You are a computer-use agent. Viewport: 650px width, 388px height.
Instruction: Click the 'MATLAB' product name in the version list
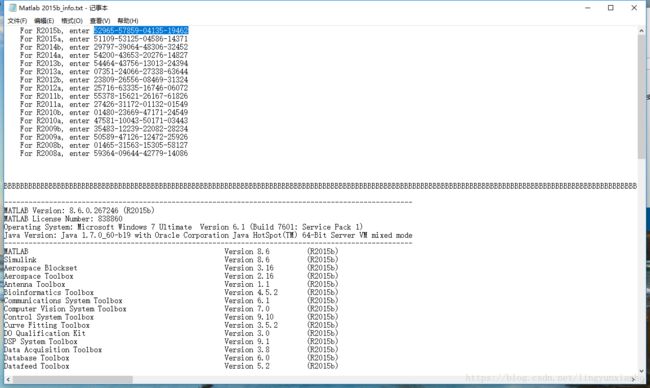(x=16, y=252)
